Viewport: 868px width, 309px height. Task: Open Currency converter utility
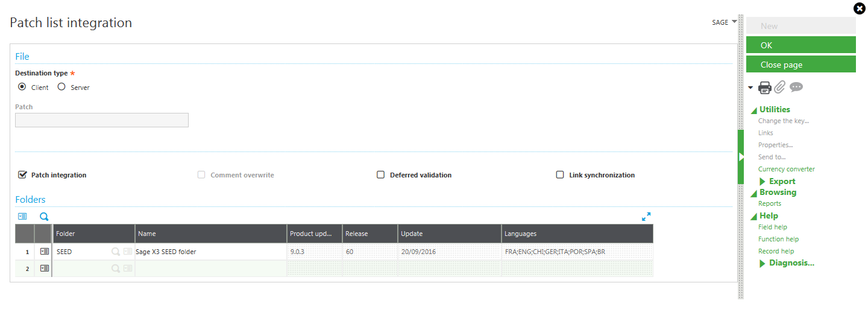(x=786, y=169)
